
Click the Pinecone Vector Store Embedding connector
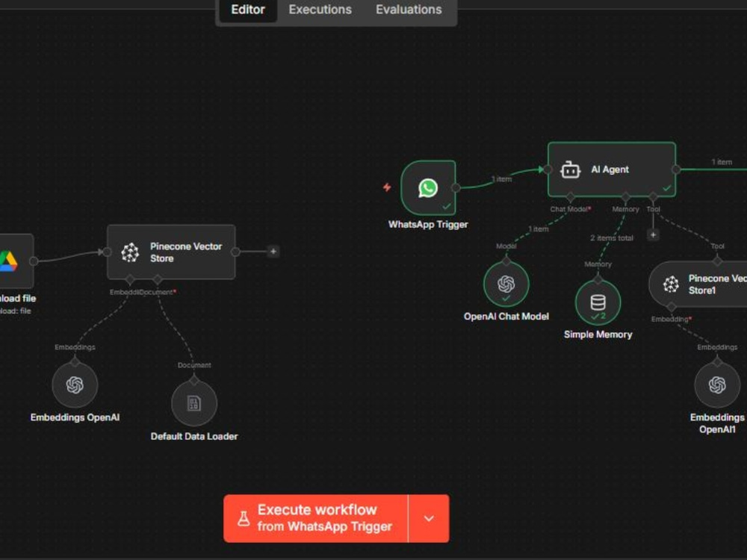(x=130, y=279)
